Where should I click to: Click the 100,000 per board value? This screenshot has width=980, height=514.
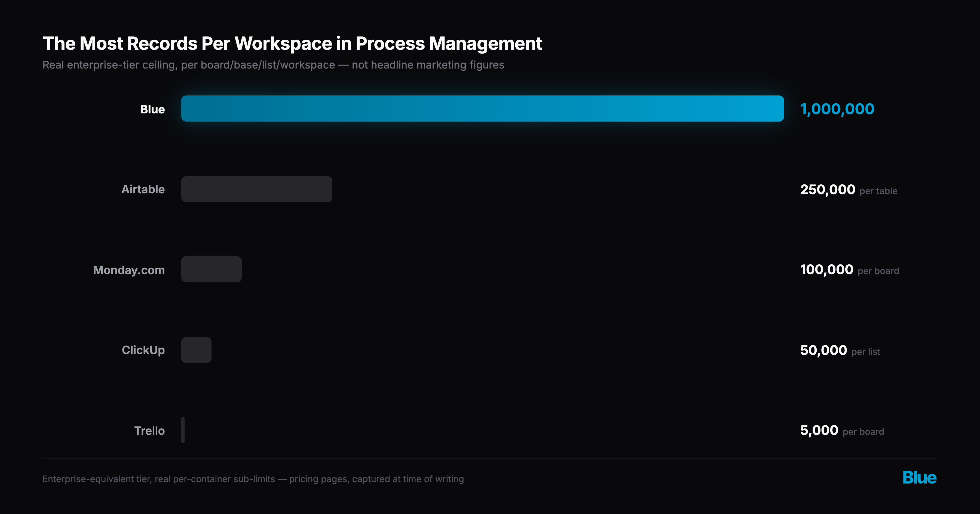point(850,270)
